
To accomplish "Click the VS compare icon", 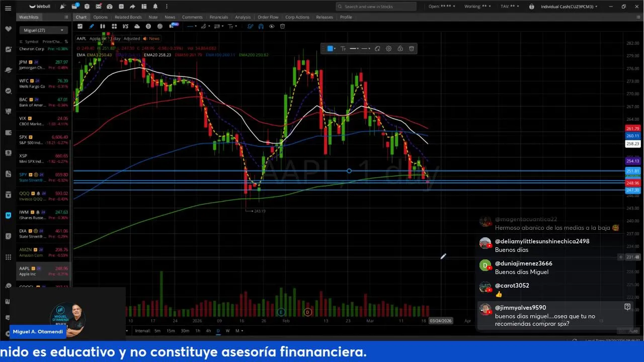I will coord(125,26).
